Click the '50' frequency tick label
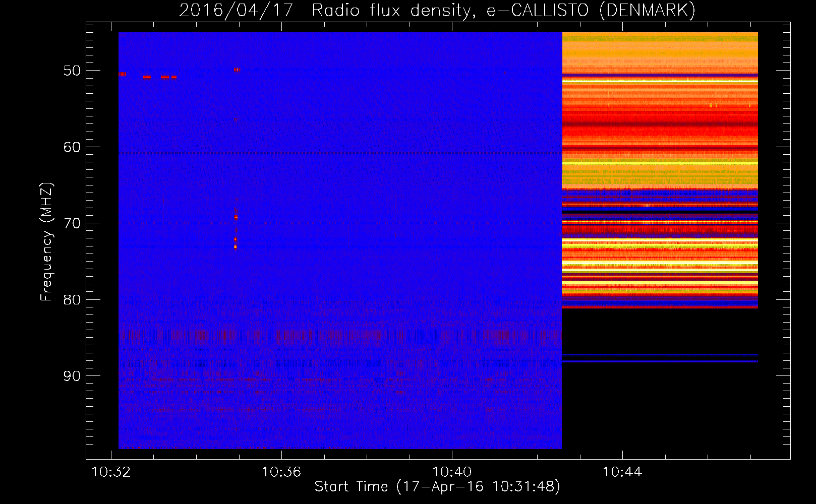Viewport: 816px width, 504px height. (72, 71)
